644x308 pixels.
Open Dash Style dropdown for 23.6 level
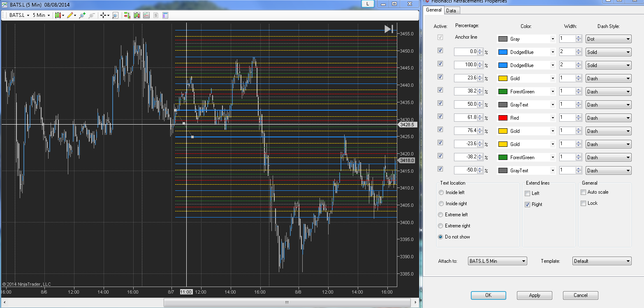608,78
